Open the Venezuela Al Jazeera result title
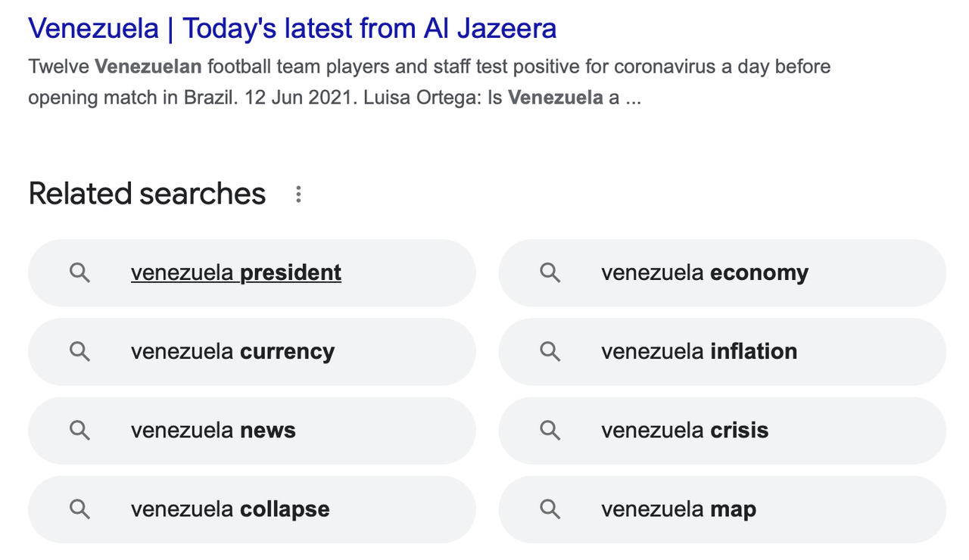969x560 pixels. pos(292,29)
